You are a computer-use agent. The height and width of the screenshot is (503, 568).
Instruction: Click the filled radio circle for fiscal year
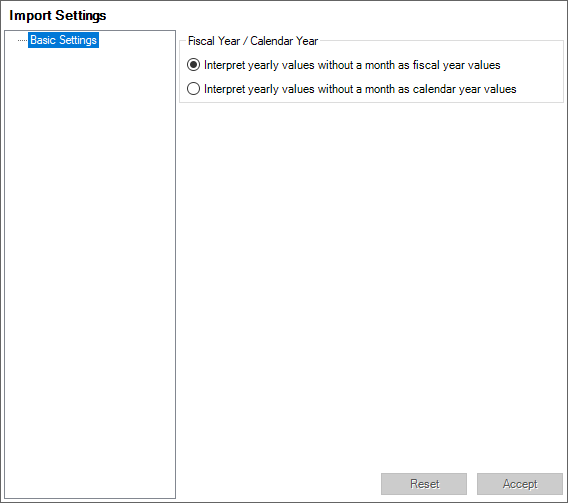(193, 65)
